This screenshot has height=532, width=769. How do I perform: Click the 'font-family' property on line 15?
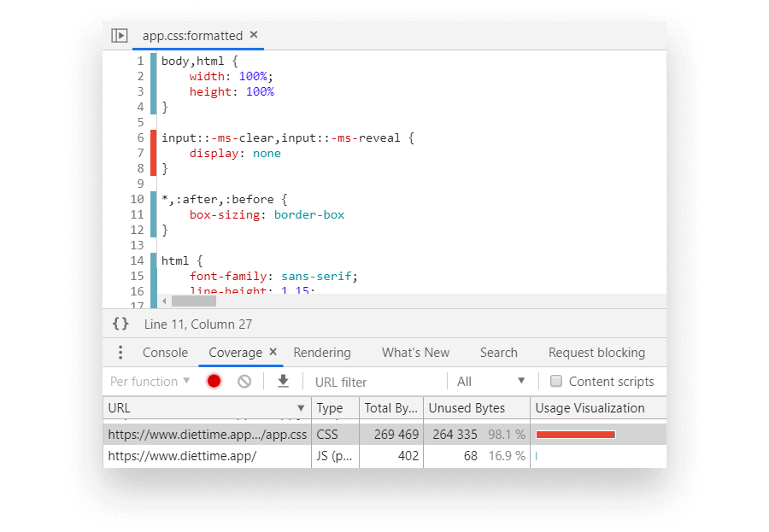click(x=228, y=276)
